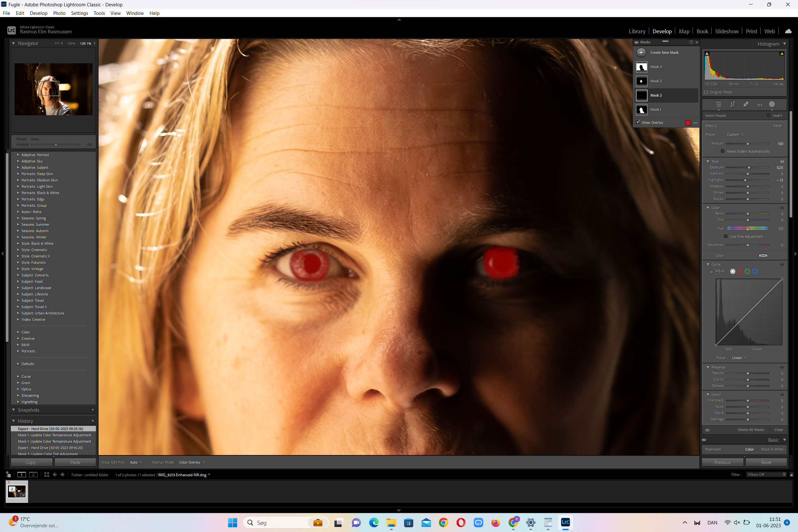Enable the Invert checkbox
Viewport: 798px width, 532px height.
click(769, 115)
